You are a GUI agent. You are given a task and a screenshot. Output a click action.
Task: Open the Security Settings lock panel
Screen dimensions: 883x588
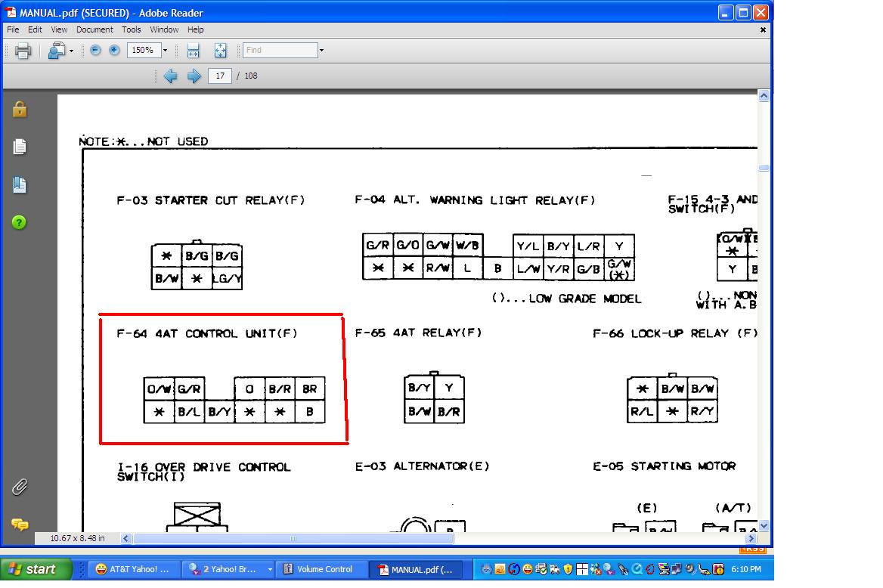tap(20, 110)
